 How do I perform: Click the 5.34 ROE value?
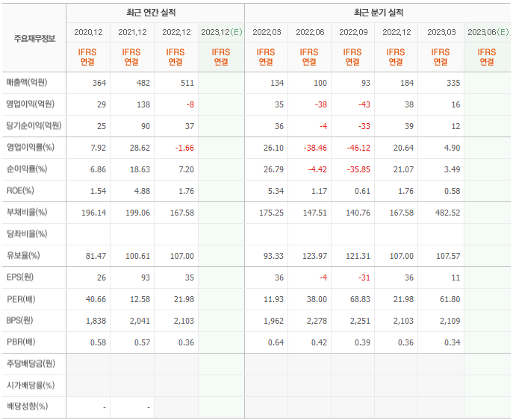click(x=276, y=191)
